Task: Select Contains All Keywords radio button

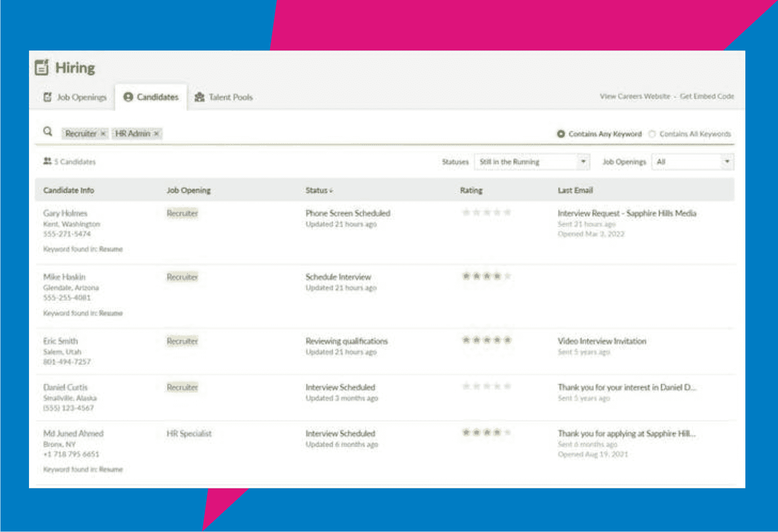Action: tap(652, 134)
